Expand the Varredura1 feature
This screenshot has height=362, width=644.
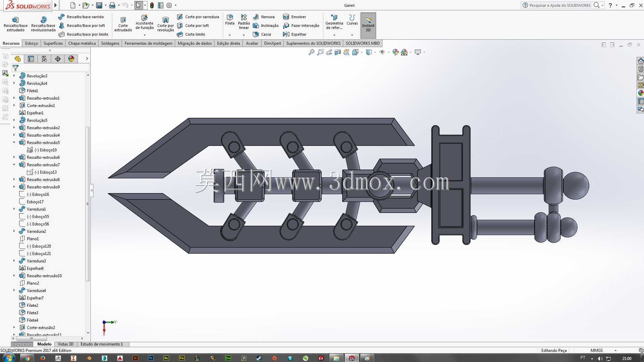14,209
